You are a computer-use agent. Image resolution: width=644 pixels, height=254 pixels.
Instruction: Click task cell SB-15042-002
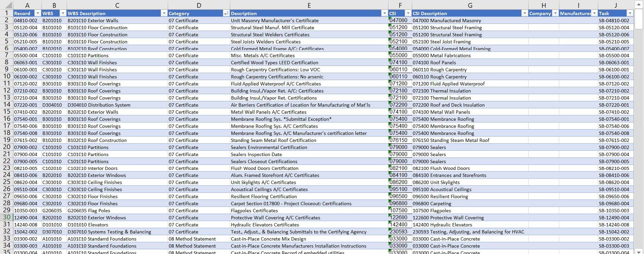pyautogui.click(x=615, y=232)
